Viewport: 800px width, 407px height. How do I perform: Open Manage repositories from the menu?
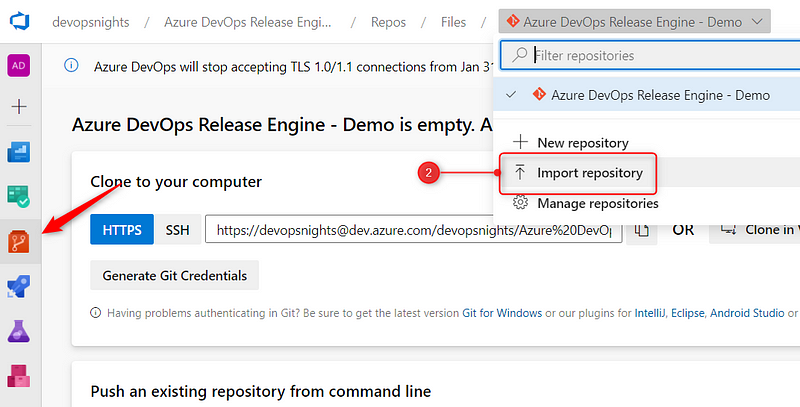[x=597, y=203]
